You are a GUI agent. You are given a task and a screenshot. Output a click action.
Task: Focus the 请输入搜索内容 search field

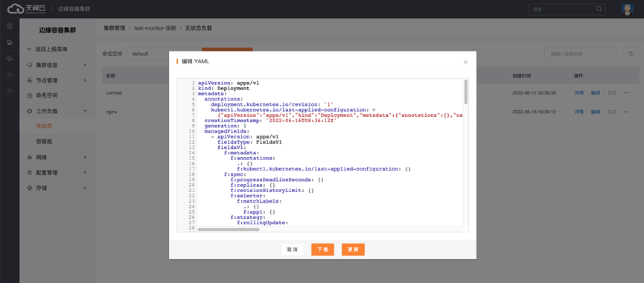point(580,54)
